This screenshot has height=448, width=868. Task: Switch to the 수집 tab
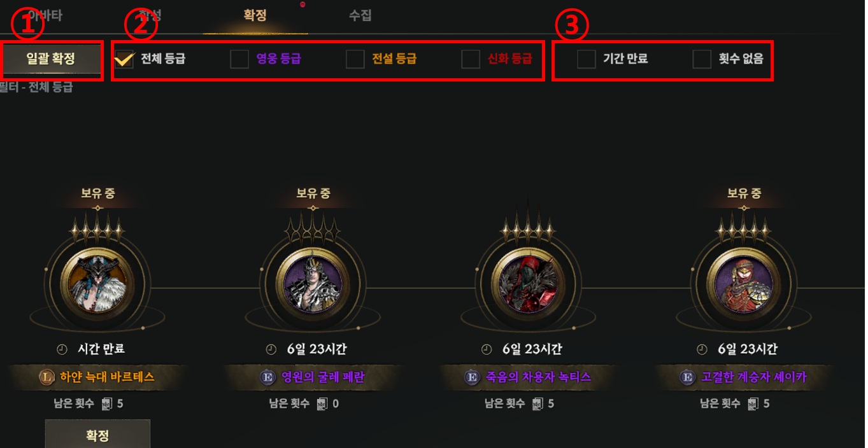360,15
